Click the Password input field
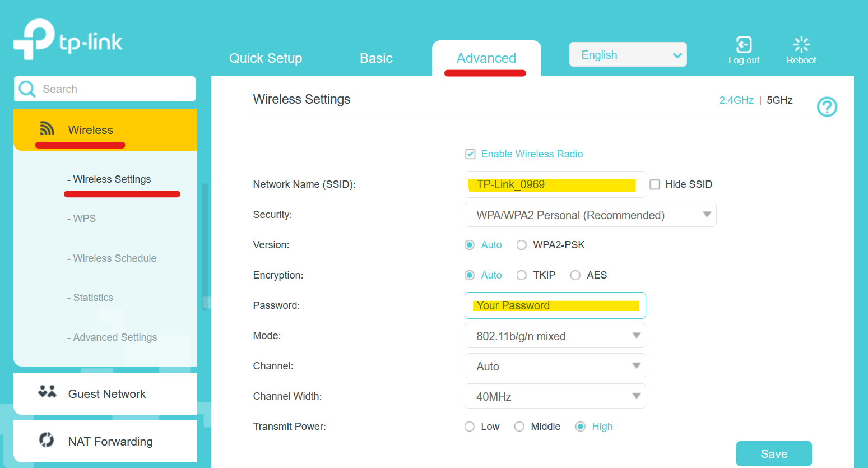The image size is (868, 468). [555, 305]
